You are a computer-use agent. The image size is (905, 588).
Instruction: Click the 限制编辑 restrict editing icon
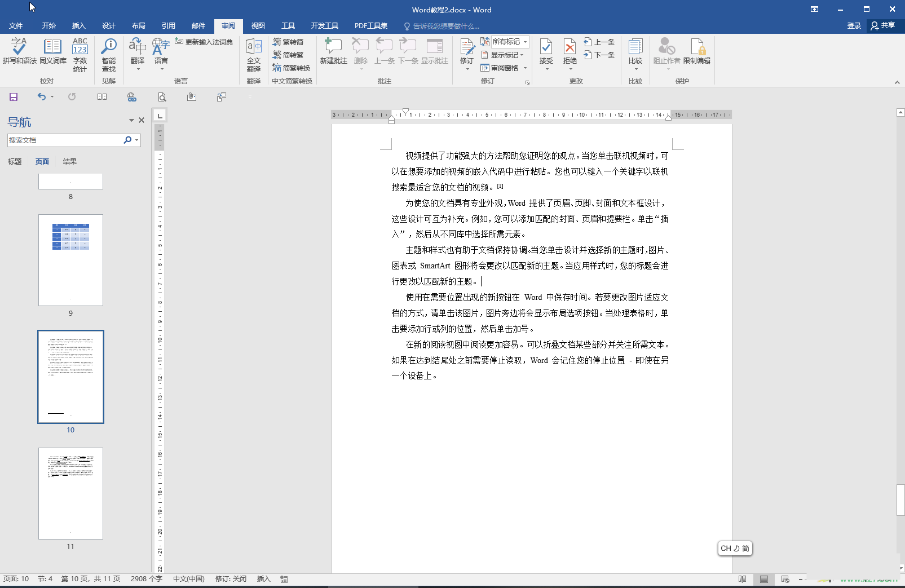point(697,51)
